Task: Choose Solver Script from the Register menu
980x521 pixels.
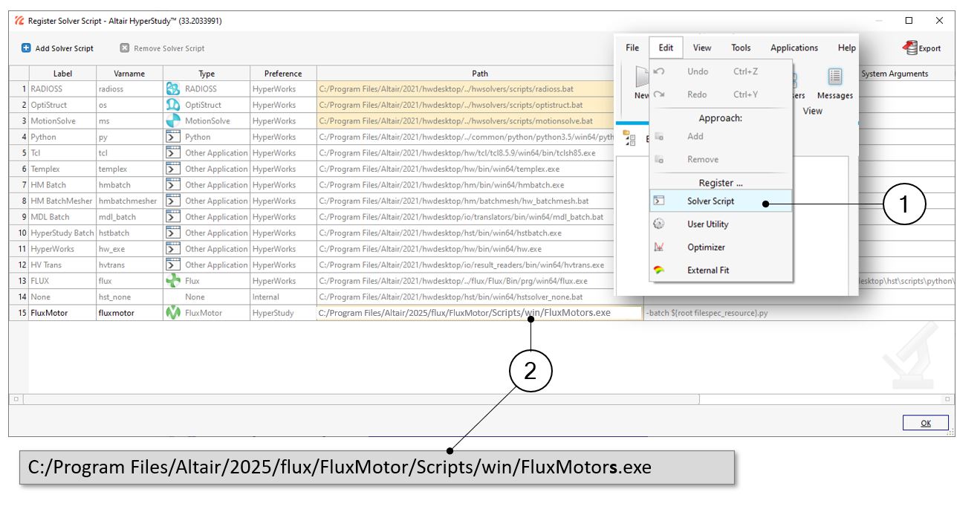Action: click(710, 201)
